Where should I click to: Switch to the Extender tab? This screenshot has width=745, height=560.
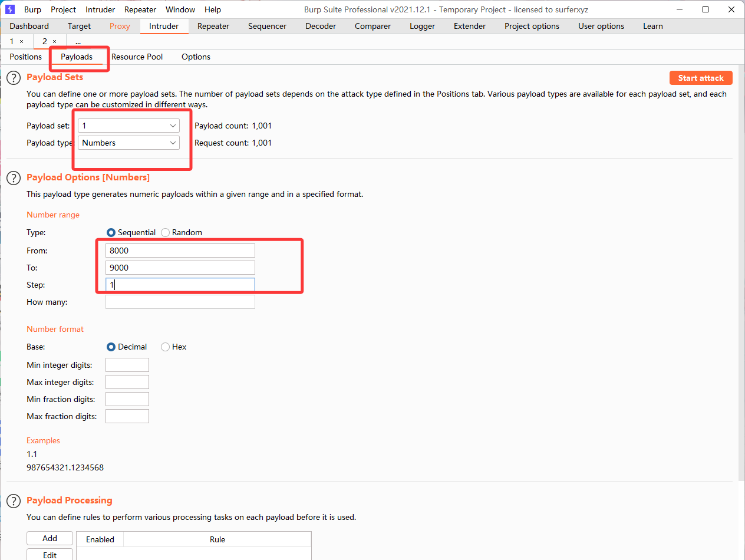(x=470, y=26)
